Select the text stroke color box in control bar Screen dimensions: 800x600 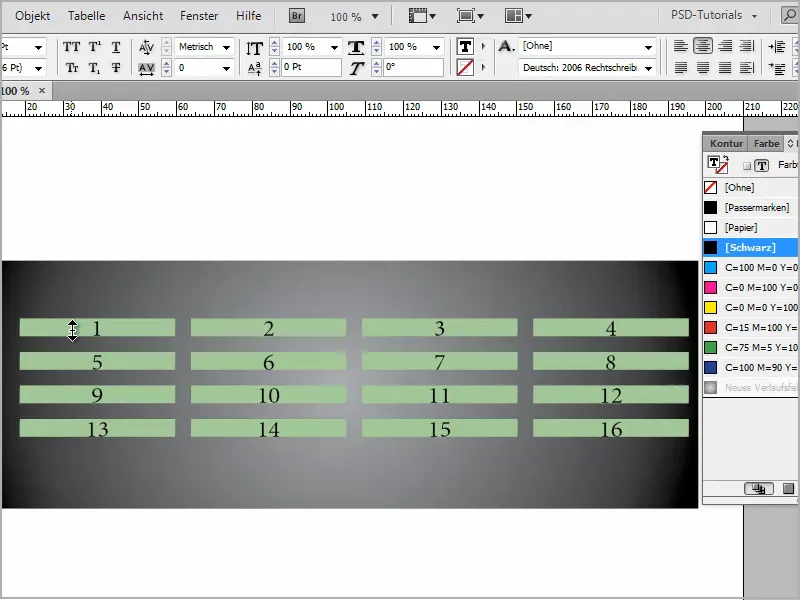click(x=465, y=67)
